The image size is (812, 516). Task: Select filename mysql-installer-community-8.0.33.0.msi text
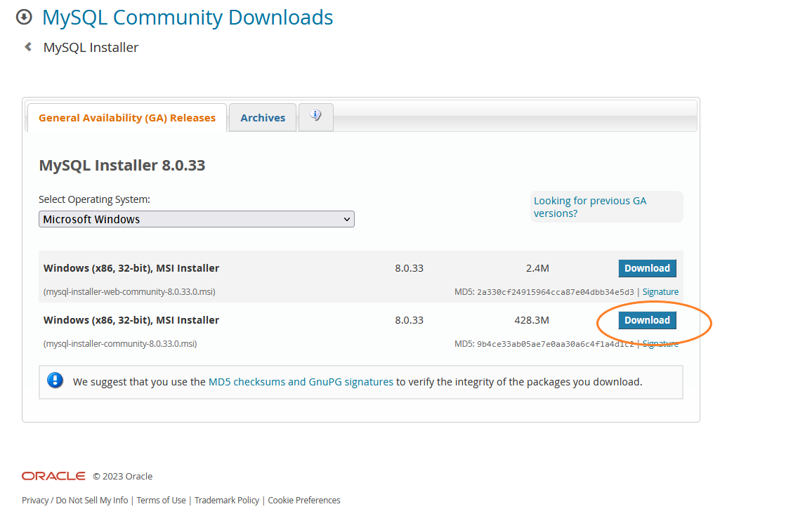pos(120,344)
